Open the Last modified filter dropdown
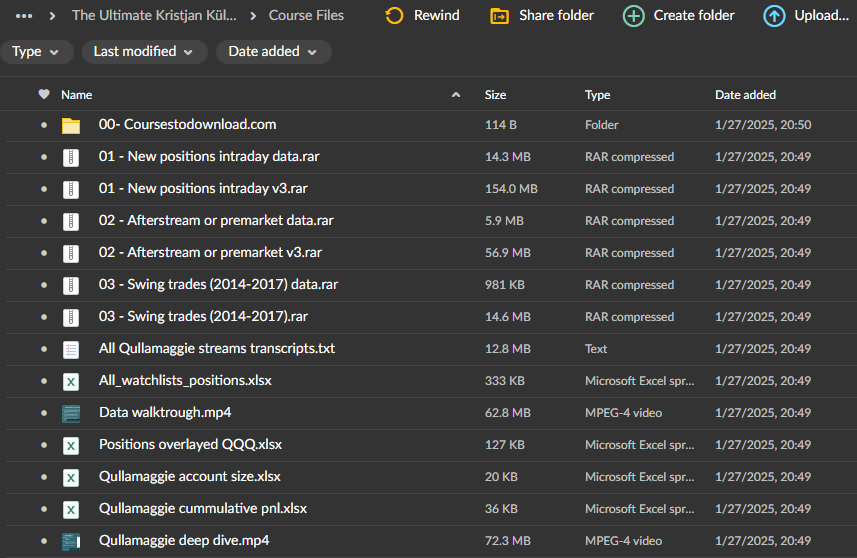The image size is (857, 558). click(x=144, y=52)
